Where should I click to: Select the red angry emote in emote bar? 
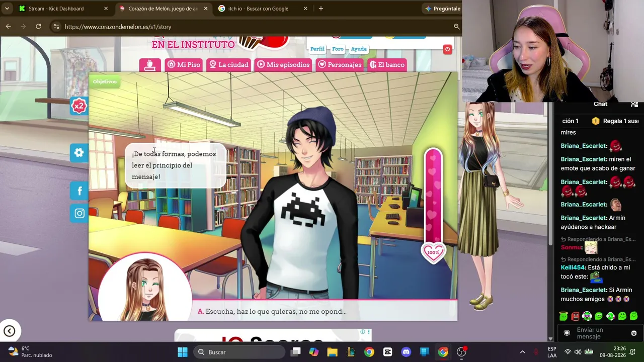(575, 316)
